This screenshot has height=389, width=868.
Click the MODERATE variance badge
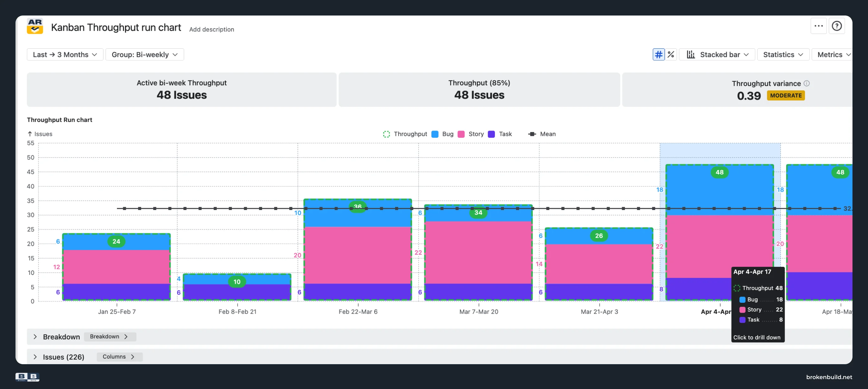786,96
